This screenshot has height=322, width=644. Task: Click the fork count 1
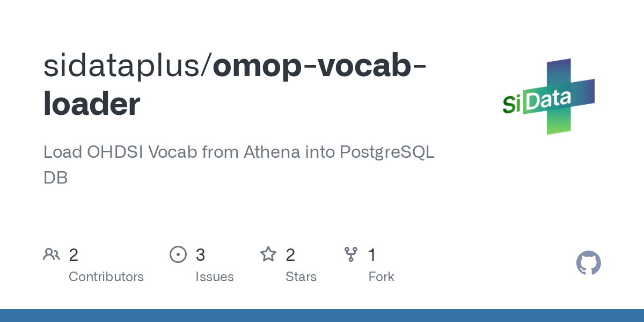(372, 255)
